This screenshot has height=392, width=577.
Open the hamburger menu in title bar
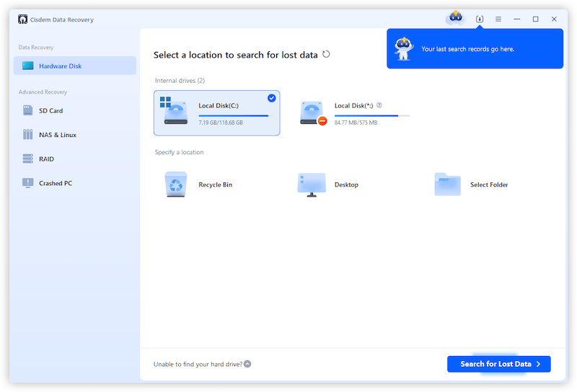coord(498,19)
